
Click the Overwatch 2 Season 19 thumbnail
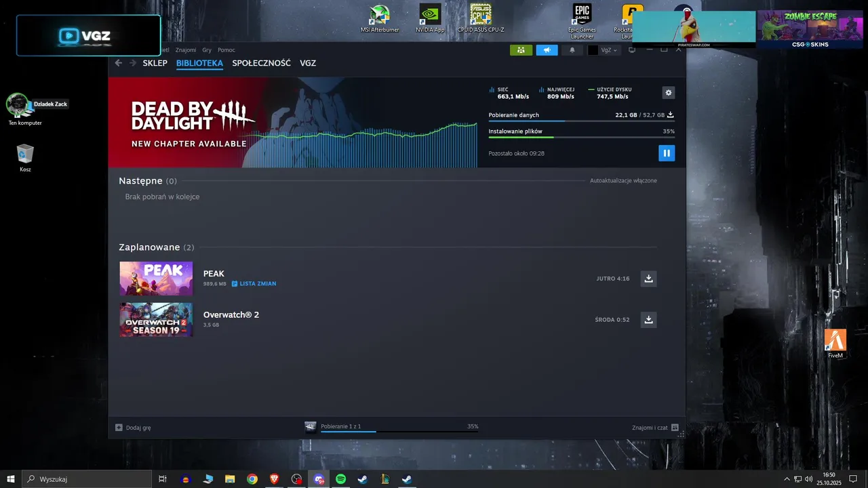click(156, 320)
